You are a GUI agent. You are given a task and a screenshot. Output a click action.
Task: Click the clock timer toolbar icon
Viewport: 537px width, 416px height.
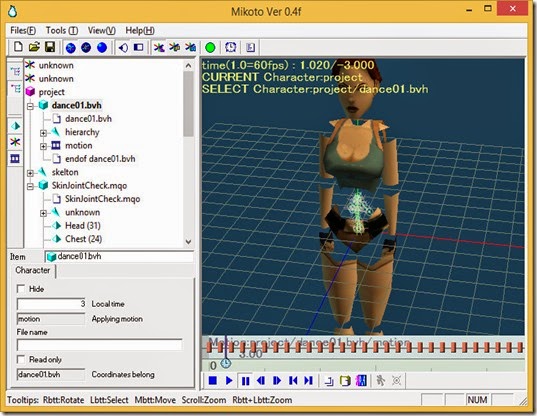pyautogui.click(x=231, y=47)
